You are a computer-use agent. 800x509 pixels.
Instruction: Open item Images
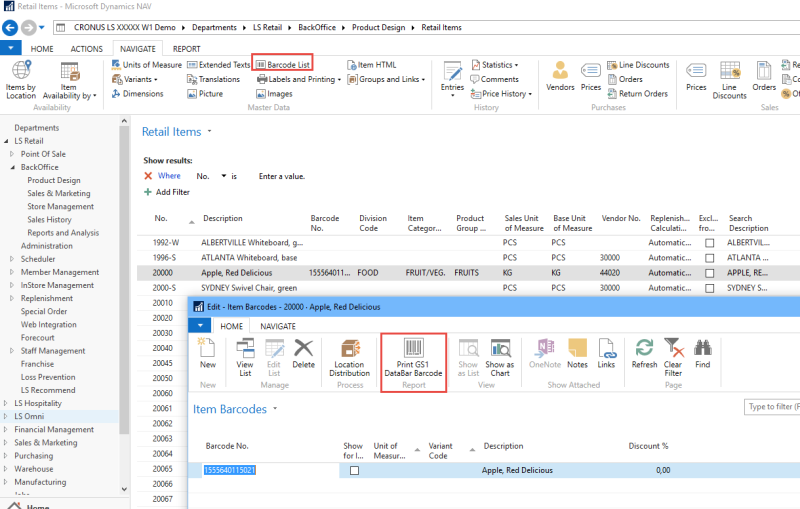(x=274, y=93)
